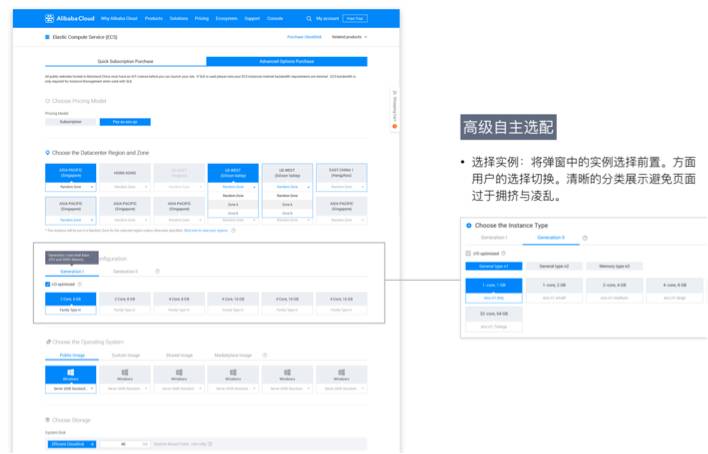Click the blue icon beside Choose the Instance Type

pyautogui.click(x=469, y=225)
